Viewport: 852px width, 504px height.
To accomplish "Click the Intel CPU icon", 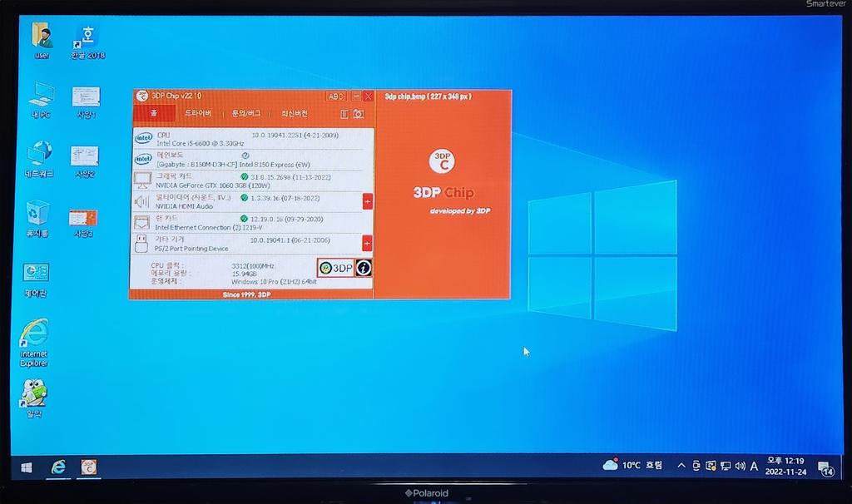I will (x=143, y=138).
